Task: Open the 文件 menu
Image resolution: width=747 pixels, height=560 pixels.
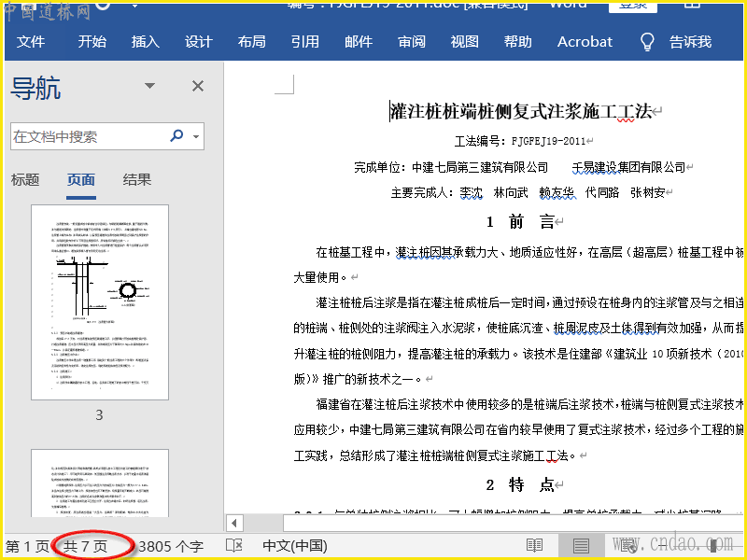Action: click(x=31, y=42)
